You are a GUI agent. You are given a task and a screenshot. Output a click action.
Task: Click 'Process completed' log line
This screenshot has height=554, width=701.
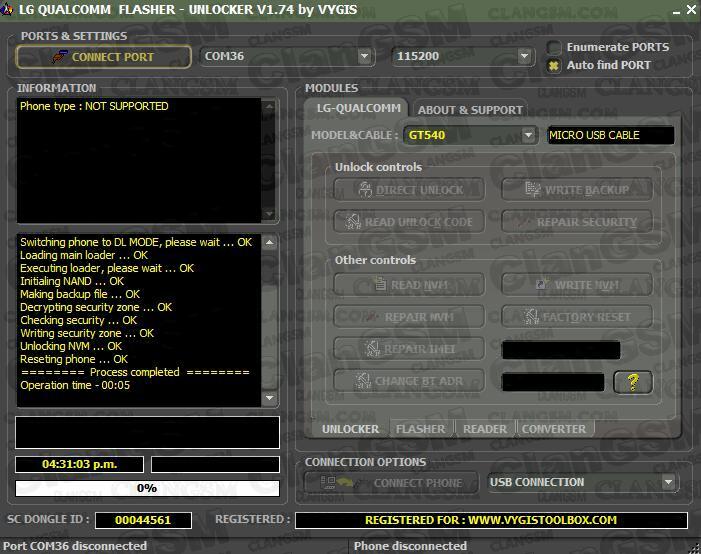tap(135, 372)
